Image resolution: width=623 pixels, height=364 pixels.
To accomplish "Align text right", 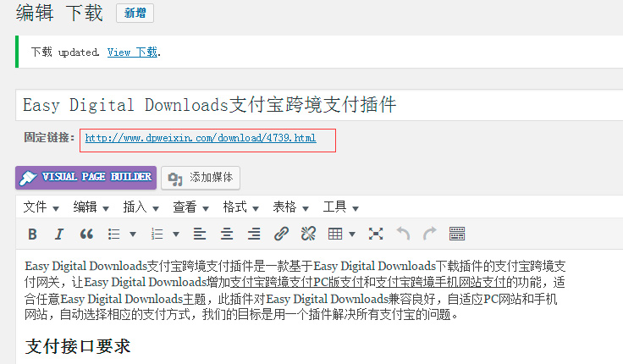I will click(x=254, y=234).
